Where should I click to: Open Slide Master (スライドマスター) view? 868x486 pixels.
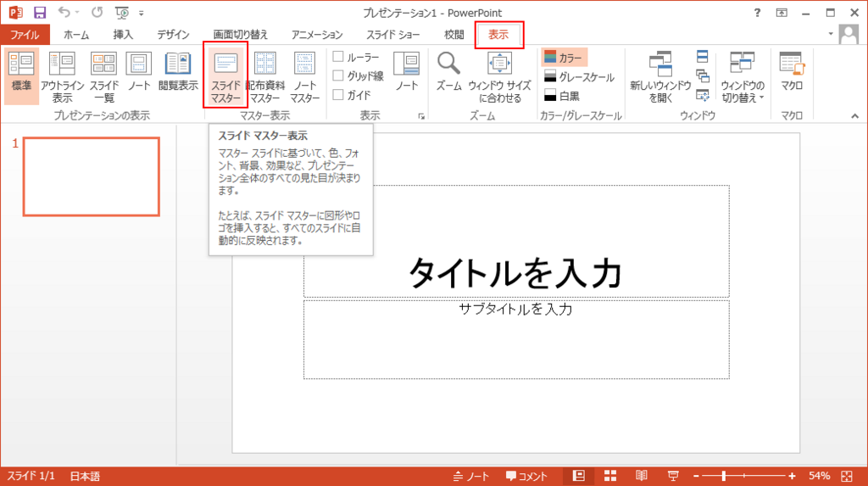(225, 76)
